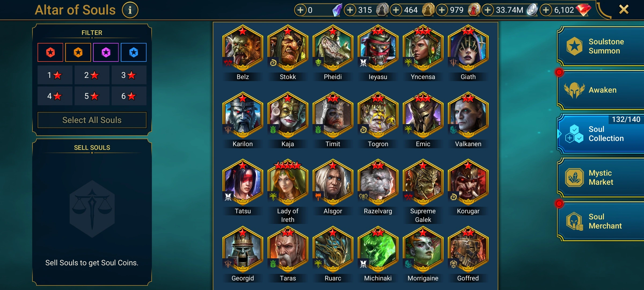Screen dimensions: 644x290
Task: Toggle the red rarity soul filter
Action: click(50, 52)
